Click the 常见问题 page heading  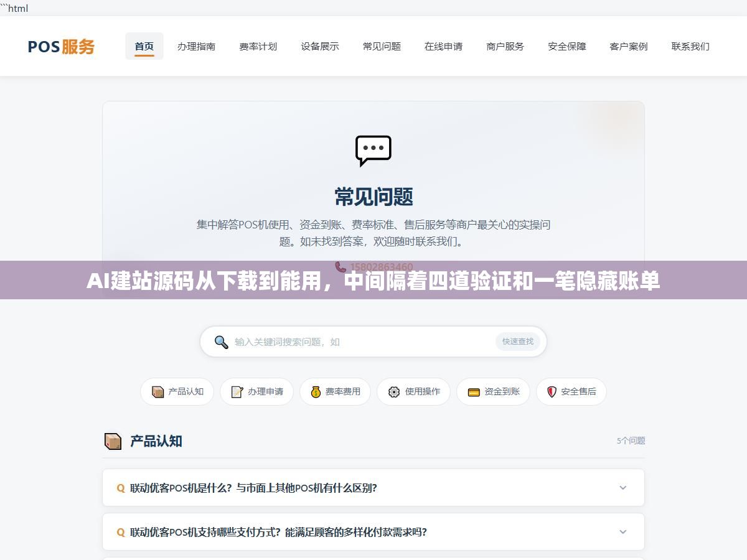coord(374,197)
